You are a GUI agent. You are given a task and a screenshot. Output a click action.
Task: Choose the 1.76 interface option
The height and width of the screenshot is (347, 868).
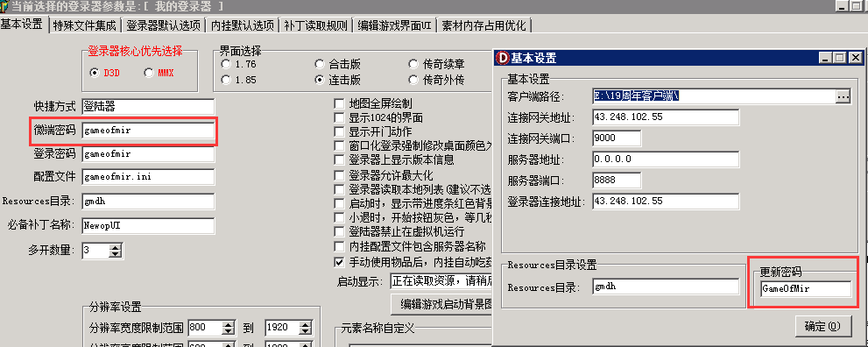pyautogui.click(x=226, y=64)
